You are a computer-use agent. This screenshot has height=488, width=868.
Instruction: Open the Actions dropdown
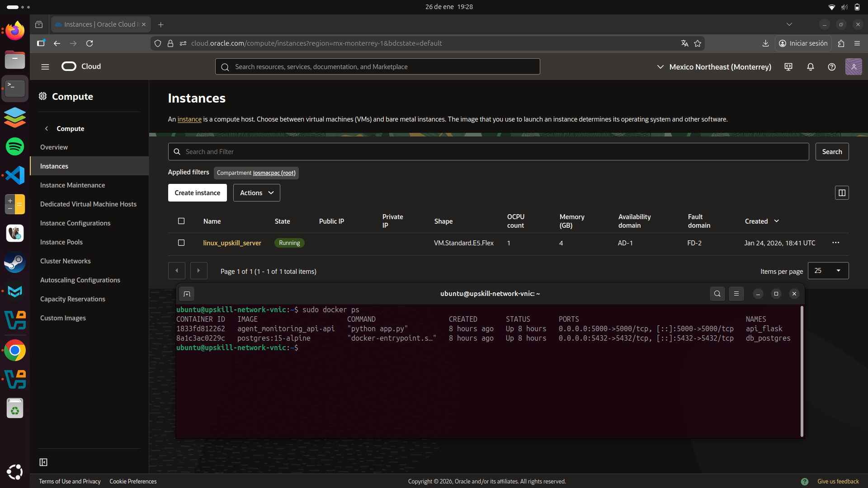click(x=256, y=192)
